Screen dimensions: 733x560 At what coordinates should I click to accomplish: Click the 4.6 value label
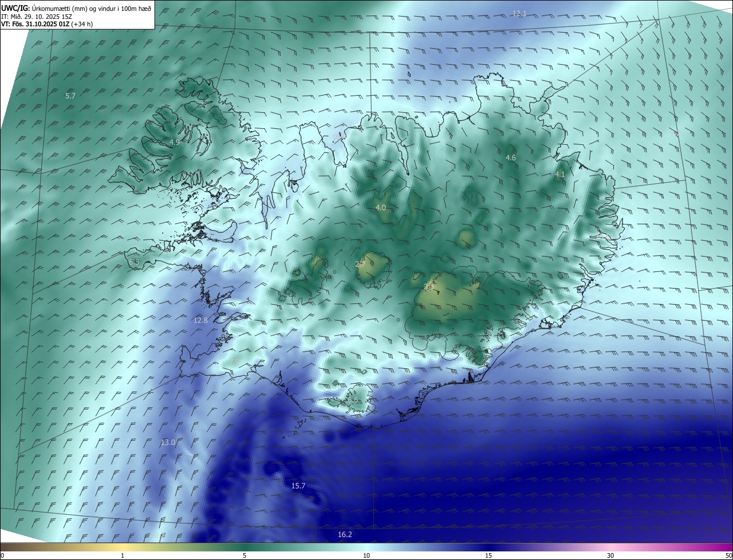click(511, 157)
